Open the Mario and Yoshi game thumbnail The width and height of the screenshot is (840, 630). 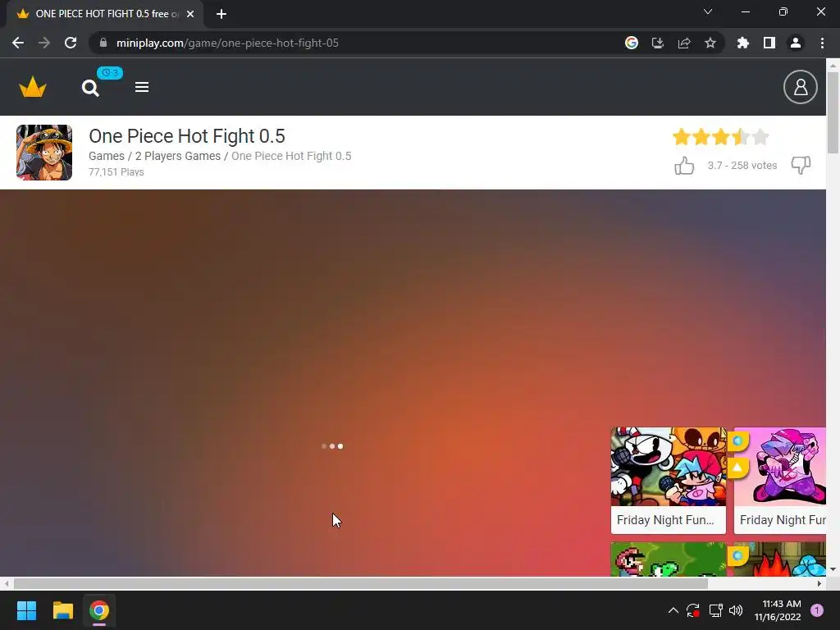[668, 559]
